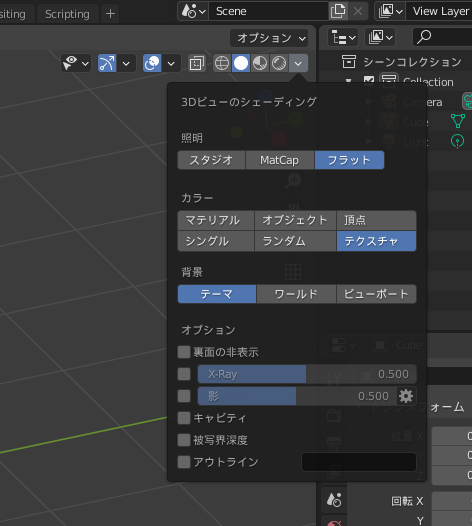Set color to シングル
This screenshot has height=526, width=472.
[x=216, y=241]
